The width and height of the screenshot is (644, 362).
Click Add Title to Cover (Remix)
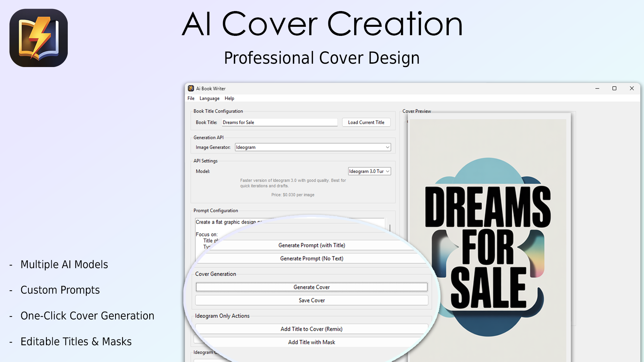(x=312, y=329)
